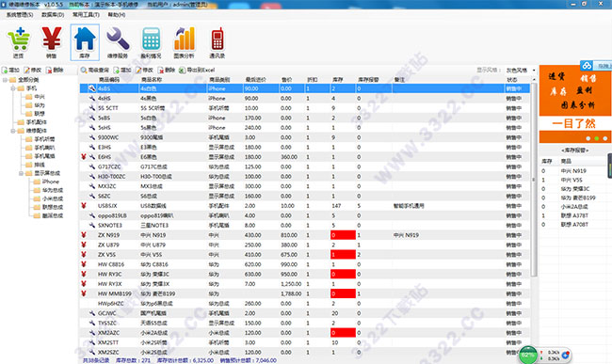Open the 常用工具(T) menu

tap(86, 15)
